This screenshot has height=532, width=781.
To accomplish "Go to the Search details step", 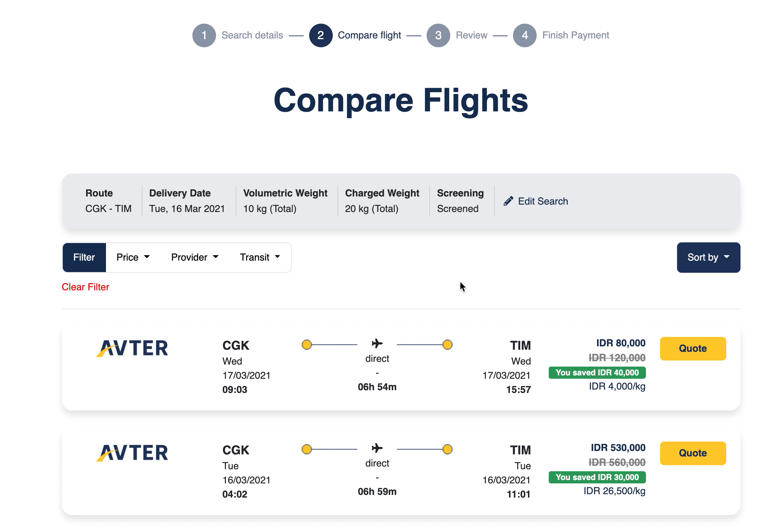I will point(252,35).
